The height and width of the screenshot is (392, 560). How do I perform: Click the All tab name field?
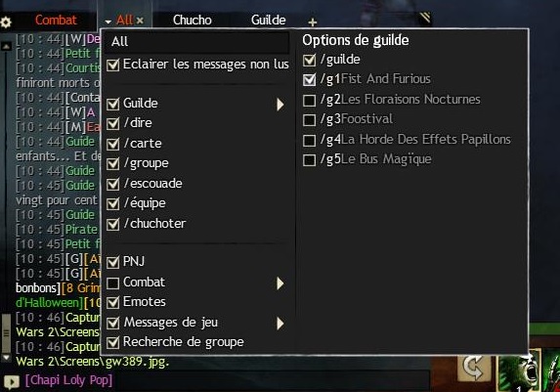pyautogui.click(x=197, y=42)
